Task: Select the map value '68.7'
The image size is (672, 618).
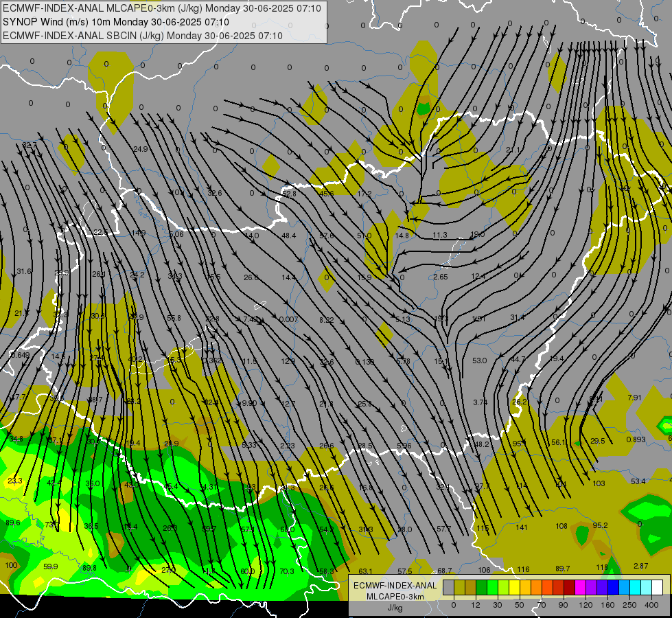Action: click(444, 571)
